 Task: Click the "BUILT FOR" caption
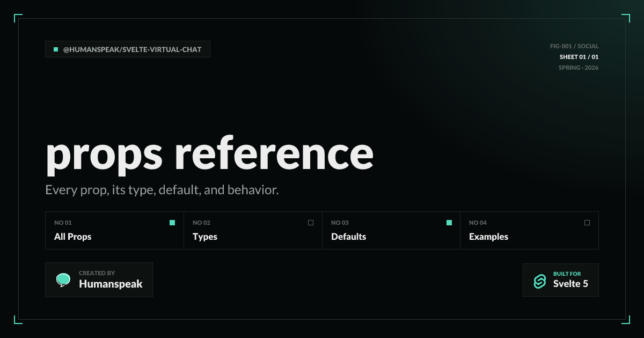click(x=567, y=274)
